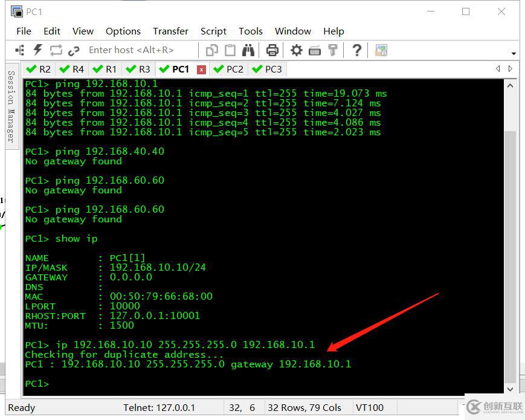Open the Transfer menu
The height and width of the screenshot is (420, 525).
(x=170, y=31)
